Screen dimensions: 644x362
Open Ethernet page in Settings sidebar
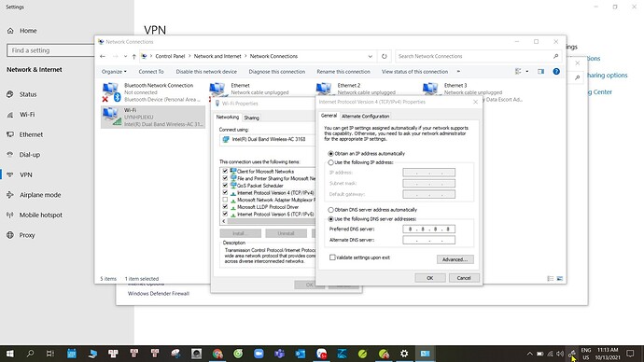[31, 134]
